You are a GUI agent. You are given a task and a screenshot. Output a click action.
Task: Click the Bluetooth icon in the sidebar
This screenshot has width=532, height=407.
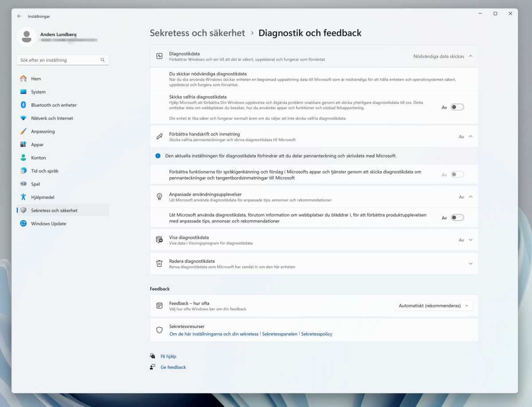(23, 105)
